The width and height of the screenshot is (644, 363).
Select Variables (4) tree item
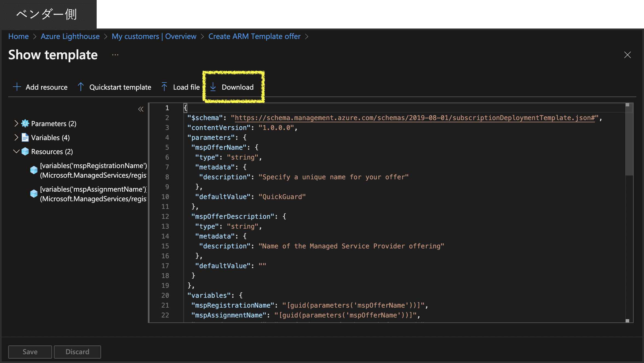(50, 138)
